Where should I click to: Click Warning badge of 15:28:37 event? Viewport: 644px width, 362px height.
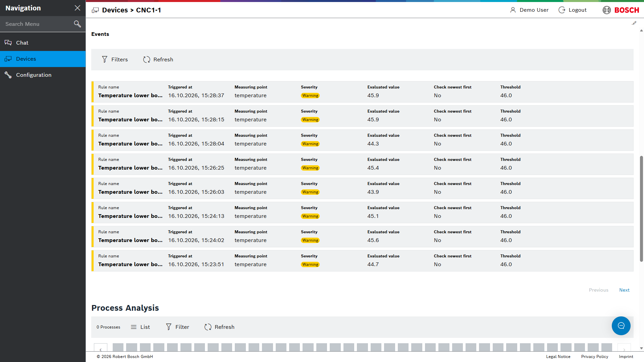tap(310, 96)
